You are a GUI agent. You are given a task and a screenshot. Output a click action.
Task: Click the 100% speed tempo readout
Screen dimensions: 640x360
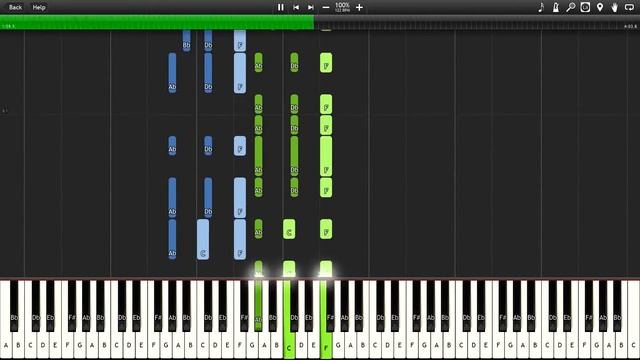[x=342, y=7]
